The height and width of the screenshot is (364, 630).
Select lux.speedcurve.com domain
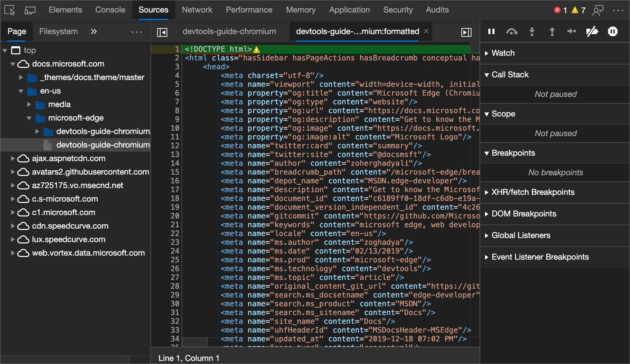point(69,239)
